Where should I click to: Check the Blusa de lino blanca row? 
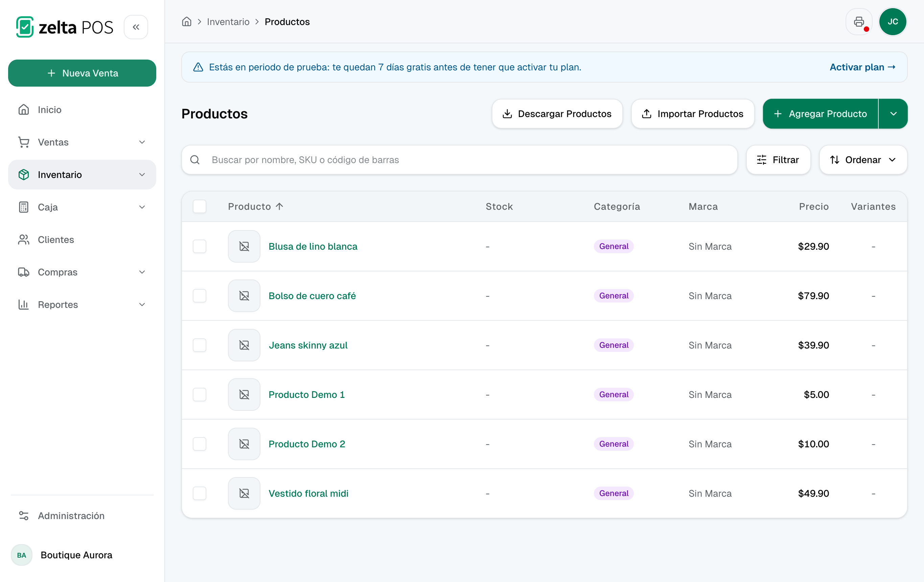click(x=200, y=246)
